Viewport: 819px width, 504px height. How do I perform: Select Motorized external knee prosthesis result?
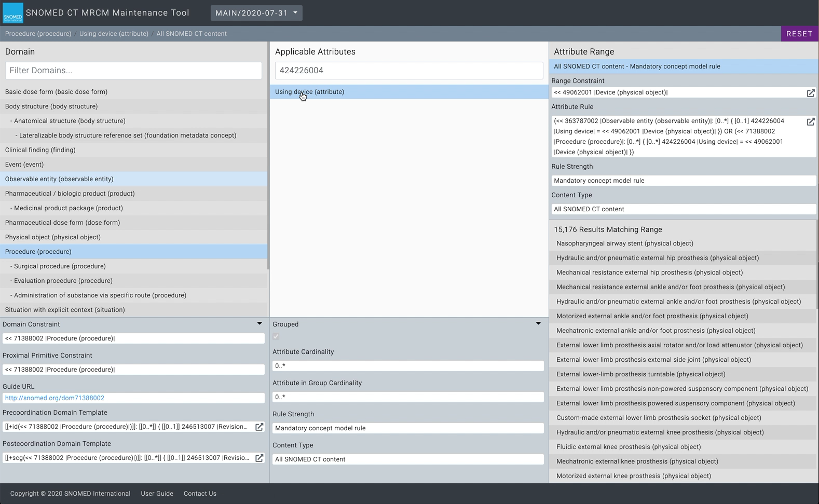coord(683,476)
